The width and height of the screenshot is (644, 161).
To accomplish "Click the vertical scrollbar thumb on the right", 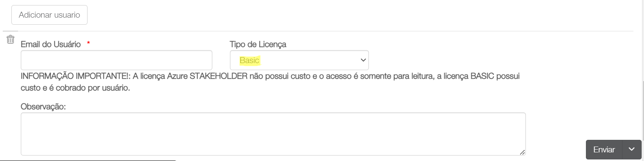I will point(642,110).
